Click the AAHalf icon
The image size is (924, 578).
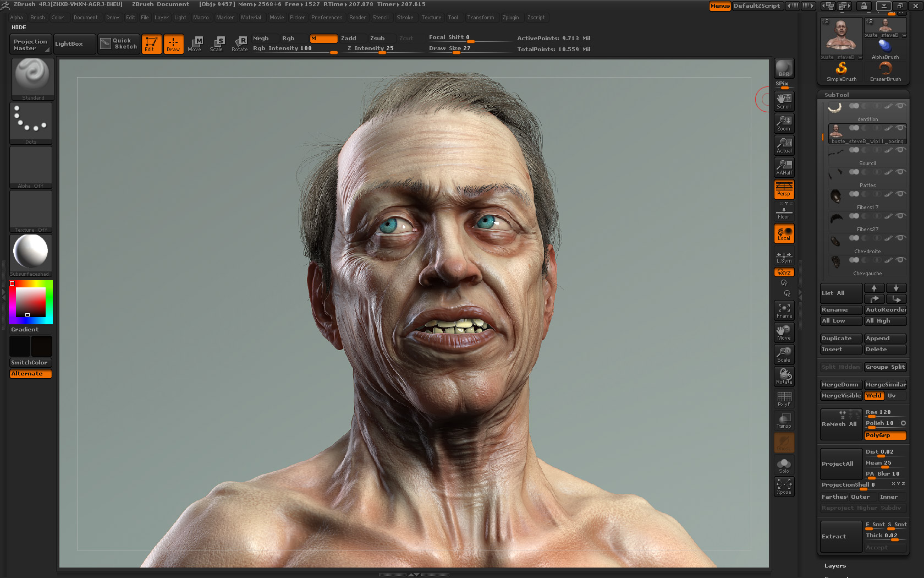pos(784,167)
